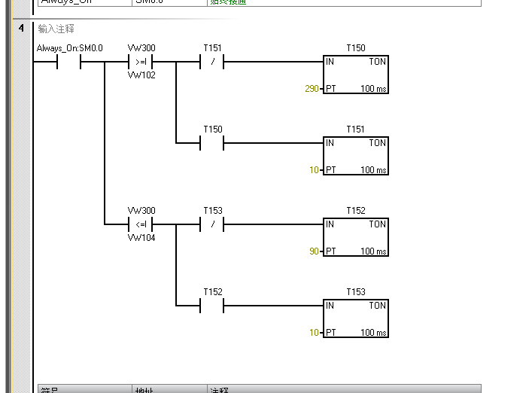Image resolution: width=532 pixels, height=393 pixels.
Task: Select the T150 normally open contact
Action: point(212,143)
